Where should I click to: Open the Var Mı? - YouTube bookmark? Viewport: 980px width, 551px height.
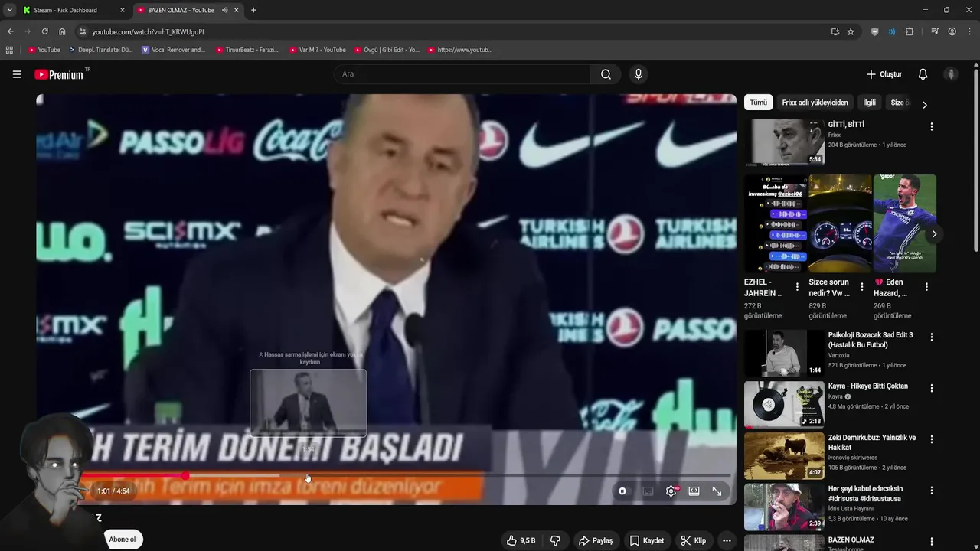click(318, 50)
